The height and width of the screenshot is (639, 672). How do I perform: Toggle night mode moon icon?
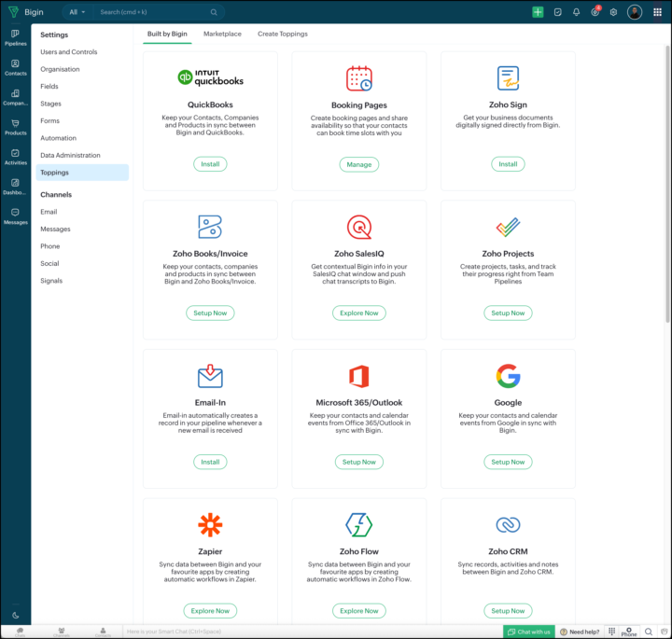click(x=16, y=616)
